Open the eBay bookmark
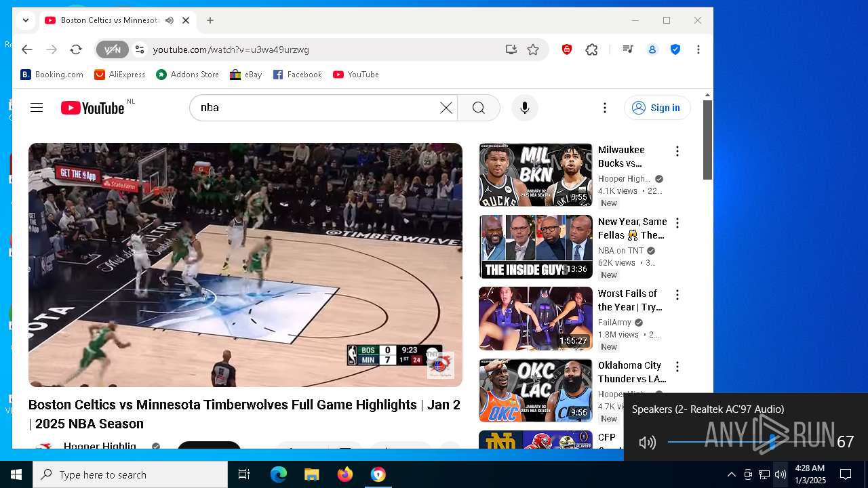The width and height of the screenshot is (868, 488). tap(246, 75)
